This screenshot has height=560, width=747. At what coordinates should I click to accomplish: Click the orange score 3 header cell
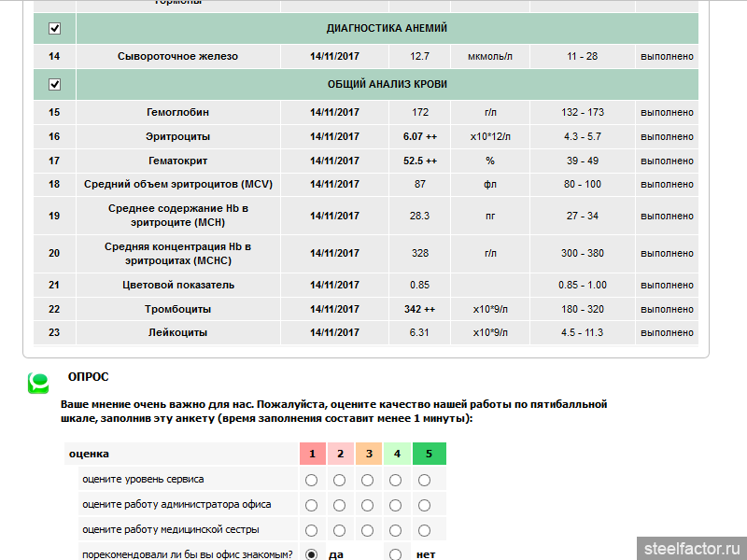[x=369, y=454]
